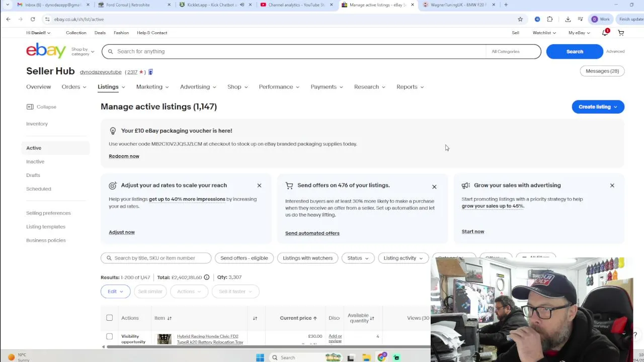The height and width of the screenshot is (362, 644).
Task: Select the Send offers - eligible filter
Action: (x=244, y=258)
